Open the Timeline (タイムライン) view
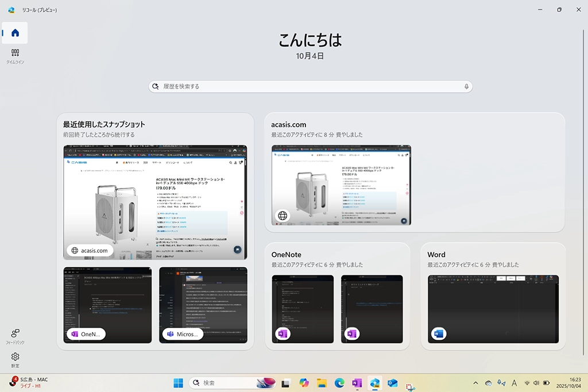Viewport: 588px width, 392px height. pyautogui.click(x=15, y=56)
